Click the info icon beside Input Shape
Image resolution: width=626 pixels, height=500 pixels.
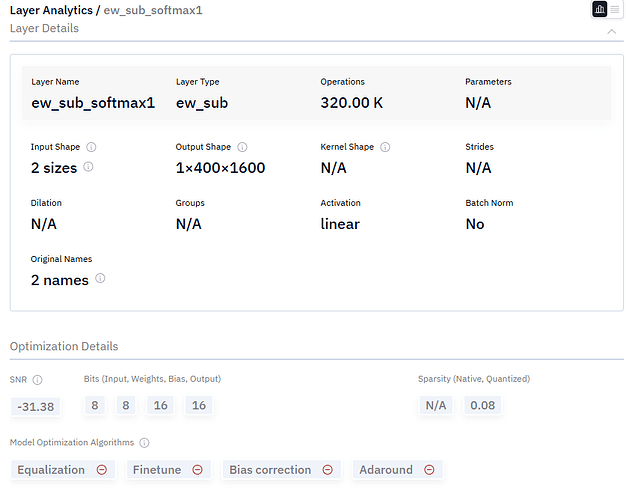tap(91, 147)
